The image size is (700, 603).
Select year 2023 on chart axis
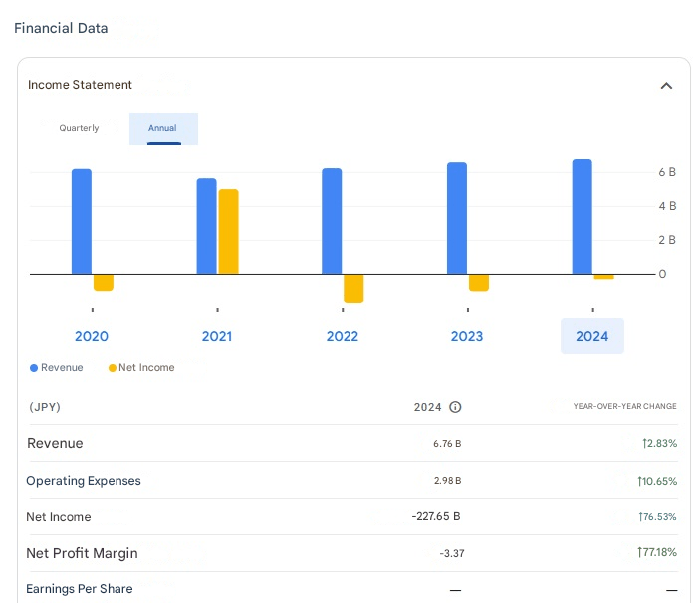pos(467,336)
